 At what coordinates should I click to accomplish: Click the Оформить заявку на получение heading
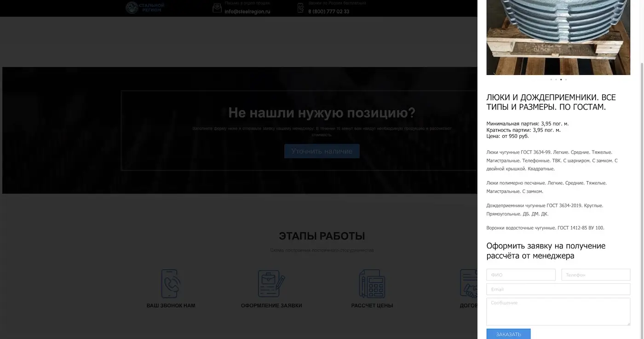(546, 251)
